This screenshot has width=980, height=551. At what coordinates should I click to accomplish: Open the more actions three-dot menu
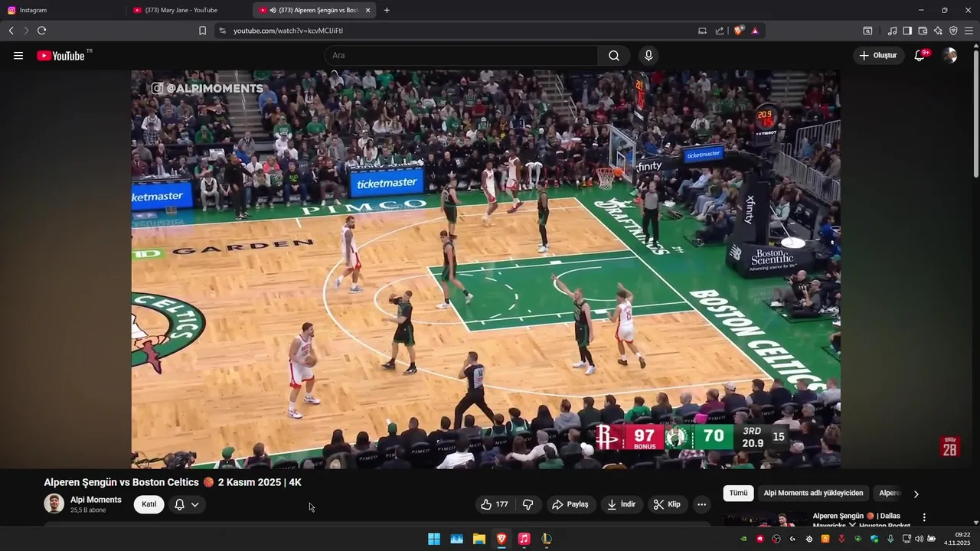tap(701, 504)
